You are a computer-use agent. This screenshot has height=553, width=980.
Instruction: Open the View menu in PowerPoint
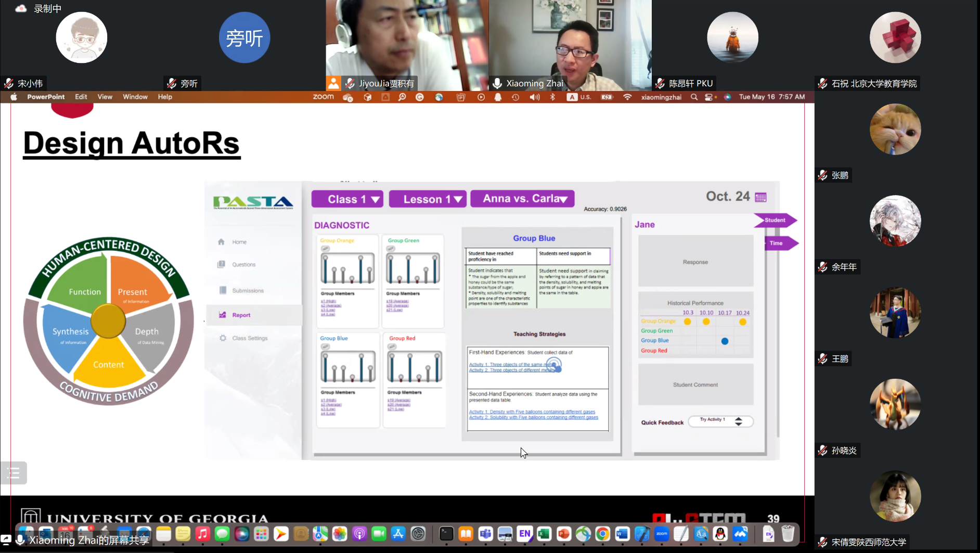105,97
